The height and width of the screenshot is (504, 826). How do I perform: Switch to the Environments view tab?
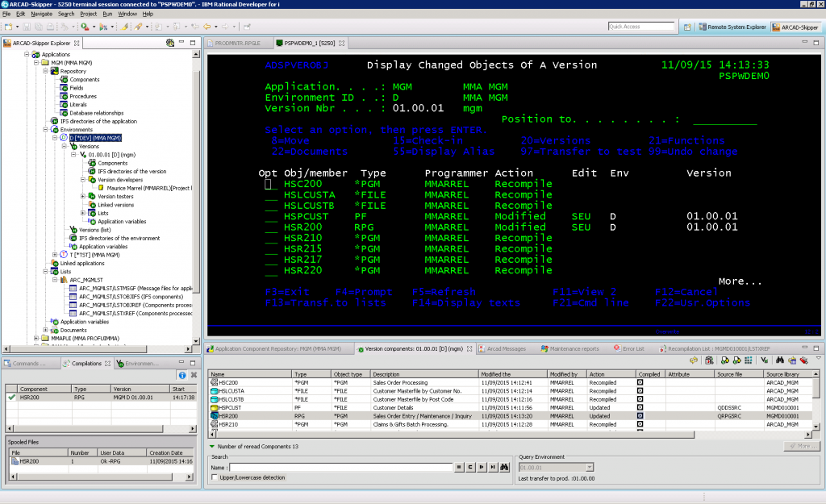coord(138,364)
